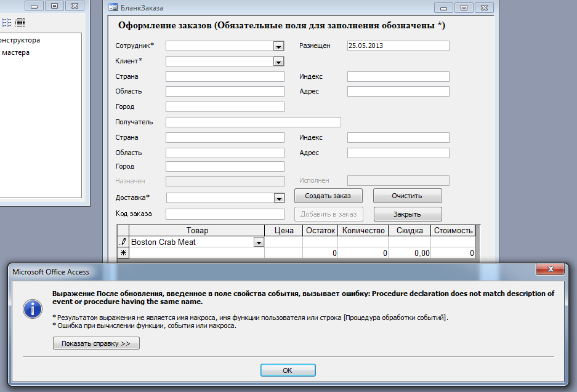Click the Код заказа input field
Viewport: 577px width, 392px height.
225,214
